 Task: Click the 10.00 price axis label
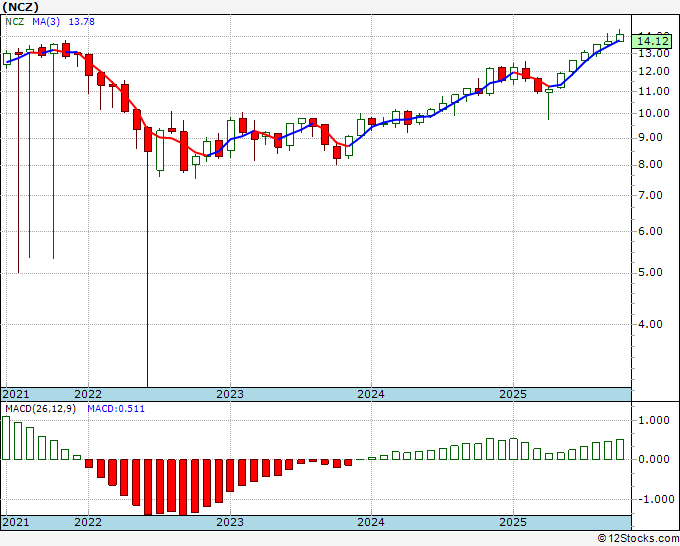[654, 114]
